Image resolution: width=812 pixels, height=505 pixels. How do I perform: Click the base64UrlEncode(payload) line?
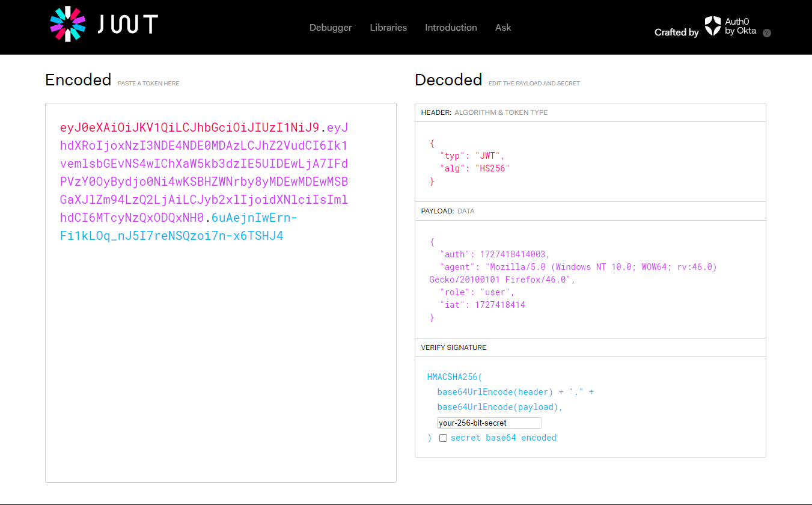(500, 407)
